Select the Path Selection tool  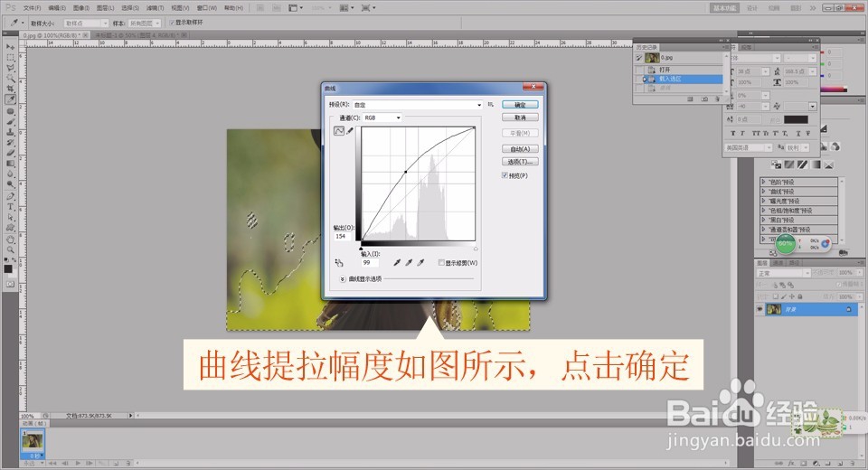[x=10, y=218]
